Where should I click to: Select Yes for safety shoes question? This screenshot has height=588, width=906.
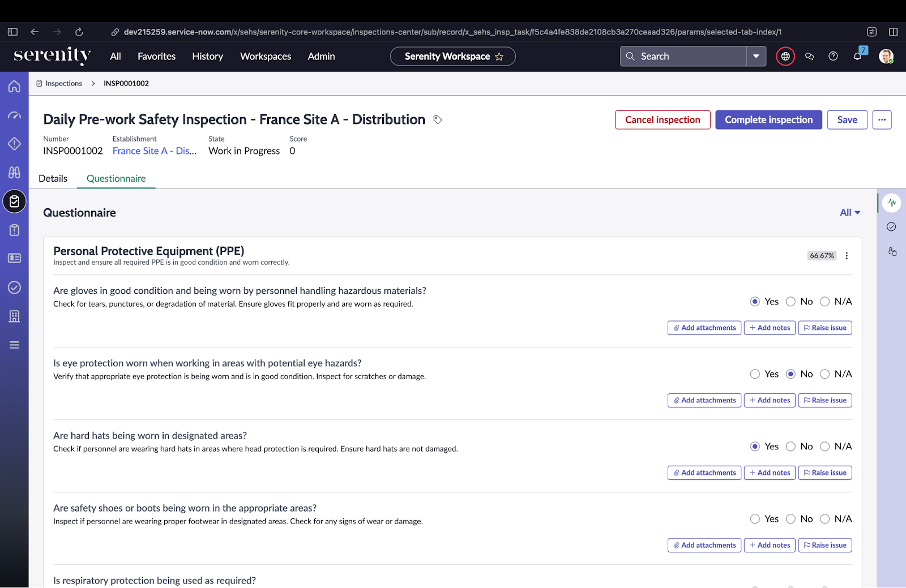(755, 519)
